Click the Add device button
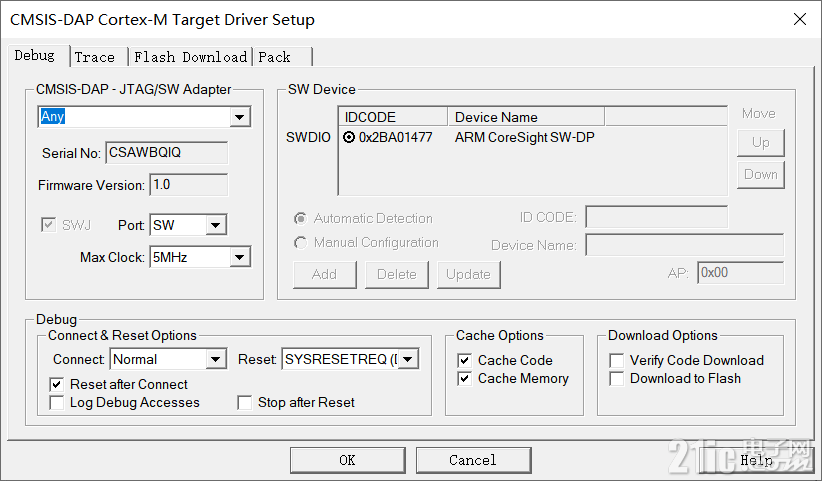This screenshot has width=822, height=481. click(x=325, y=275)
